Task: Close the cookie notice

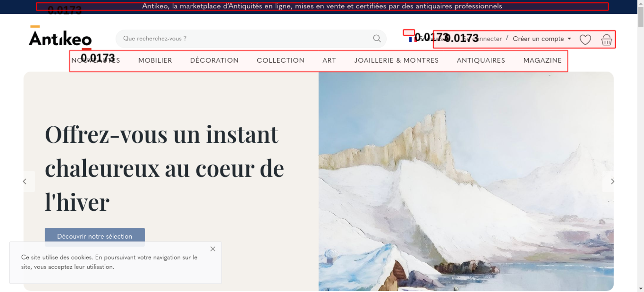Action: 213,249
